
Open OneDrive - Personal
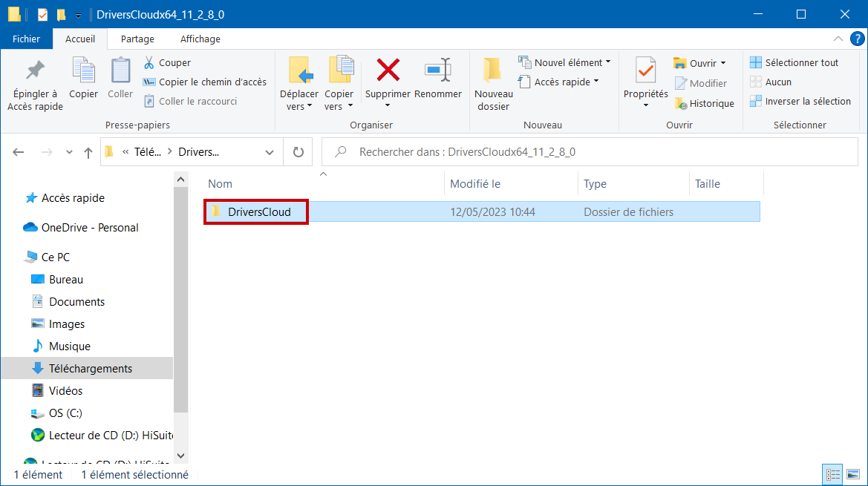point(81,227)
